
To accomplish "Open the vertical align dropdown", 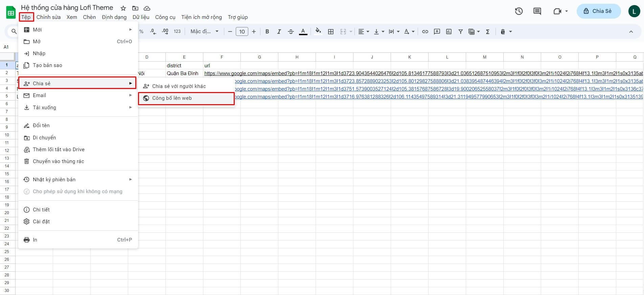I will (x=379, y=31).
